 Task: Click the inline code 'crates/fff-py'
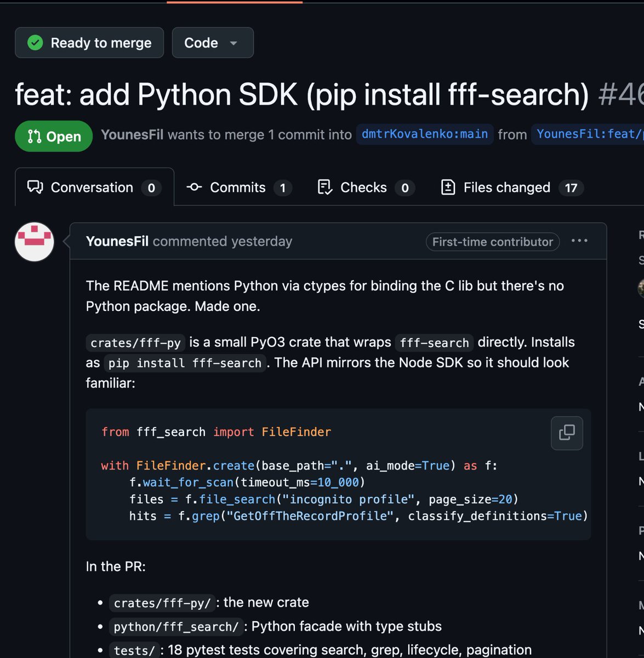pos(135,343)
